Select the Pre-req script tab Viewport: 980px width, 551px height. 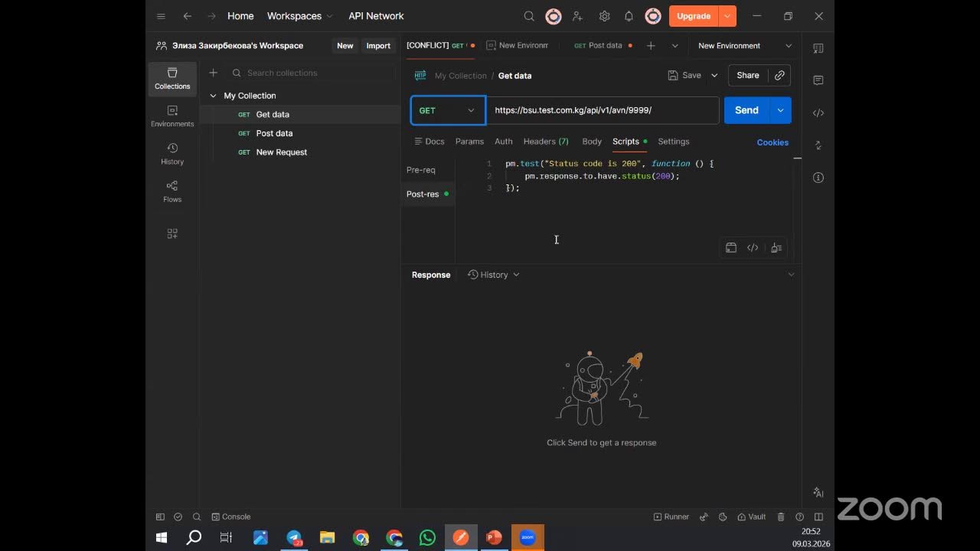coord(421,170)
